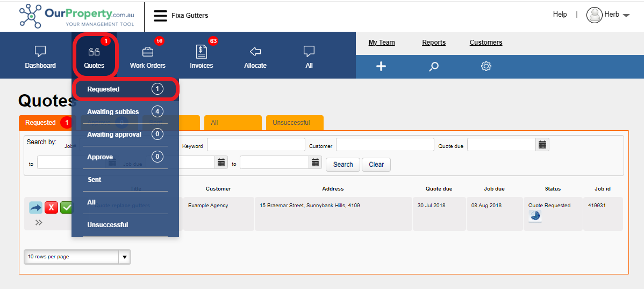This screenshot has width=644, height=289.
Task: Open the Dashboard navigation item
Action: 40,57
